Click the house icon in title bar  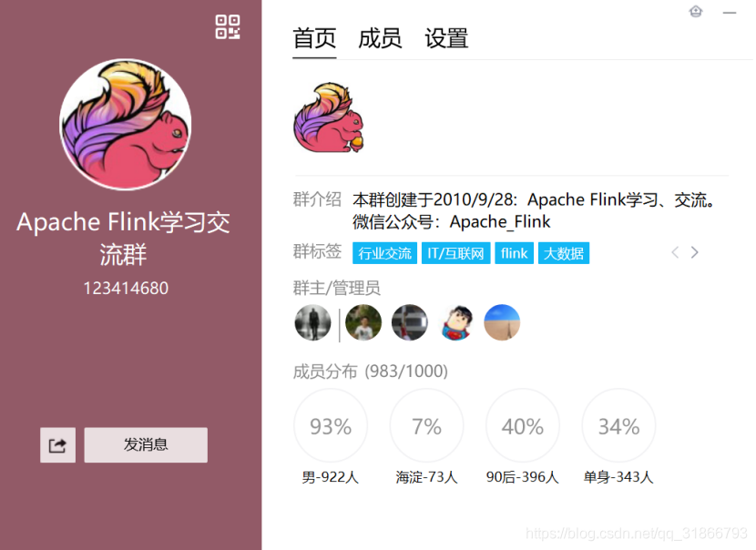coord(695,11)
